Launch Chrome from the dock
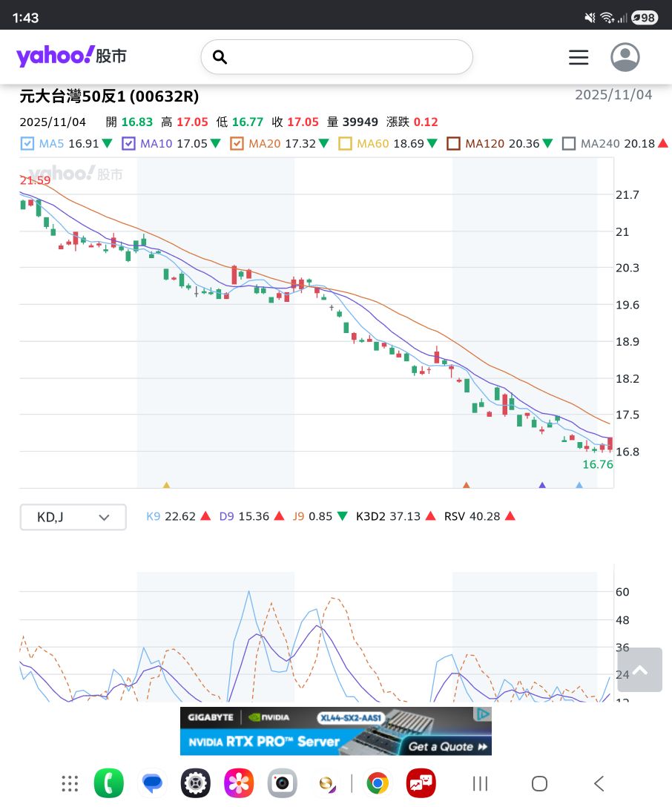The width and height of the screenshot is (672, 807). point(377,783)
